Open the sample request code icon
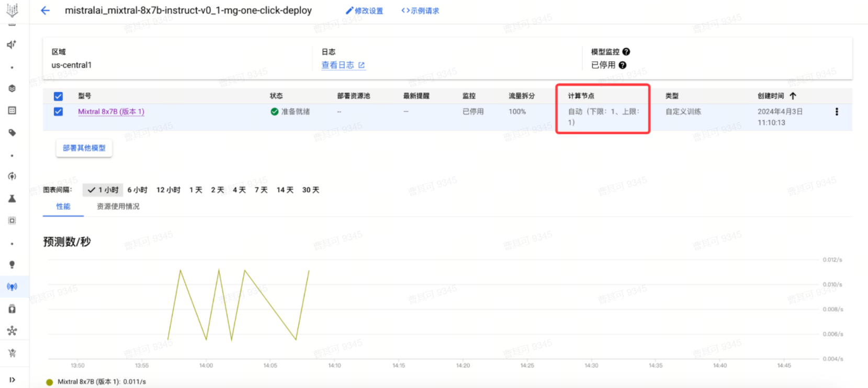This screenshot has height=388, width=868. pyautogui.click(x=405, y=10)
